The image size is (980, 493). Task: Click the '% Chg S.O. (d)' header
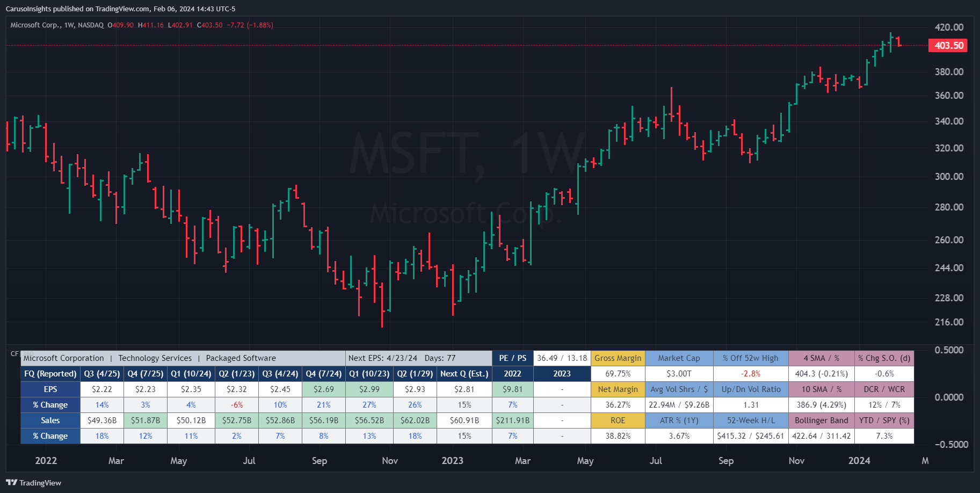884,358
